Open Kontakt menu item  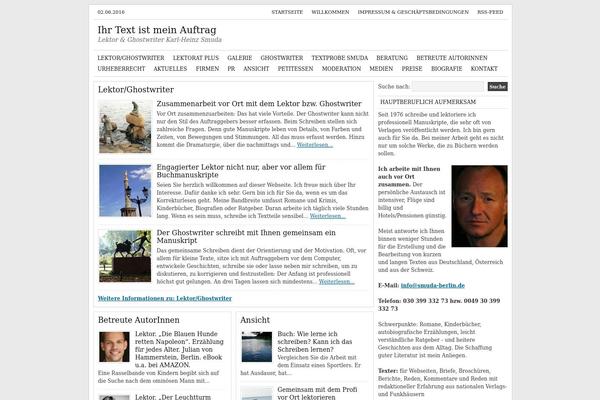(x=484, y=69)
